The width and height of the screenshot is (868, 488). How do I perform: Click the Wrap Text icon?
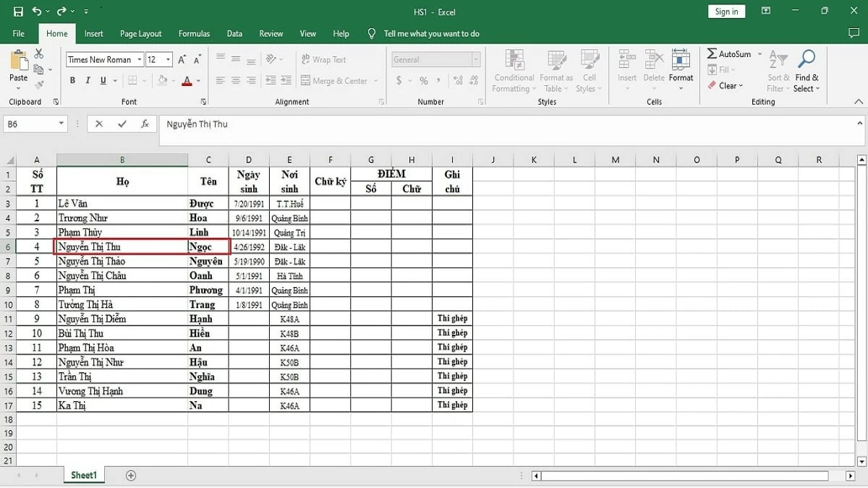305,59
